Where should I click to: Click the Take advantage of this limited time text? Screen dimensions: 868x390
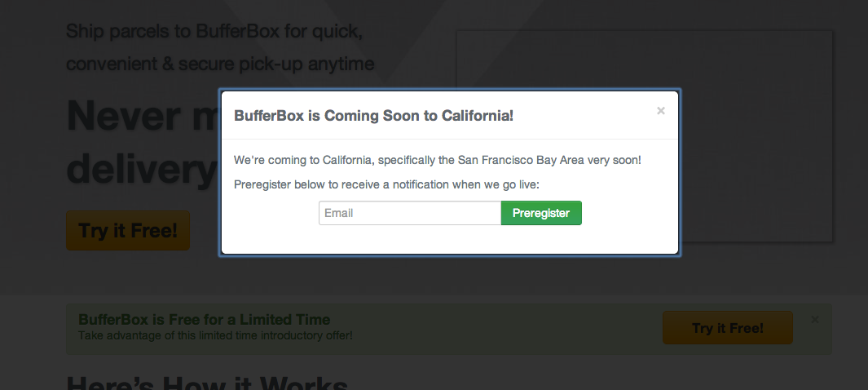(215, 335)
